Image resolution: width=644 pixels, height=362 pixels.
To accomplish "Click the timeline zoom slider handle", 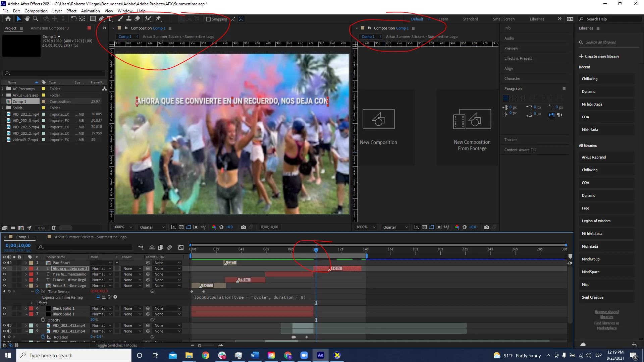I will coord(200,346).
